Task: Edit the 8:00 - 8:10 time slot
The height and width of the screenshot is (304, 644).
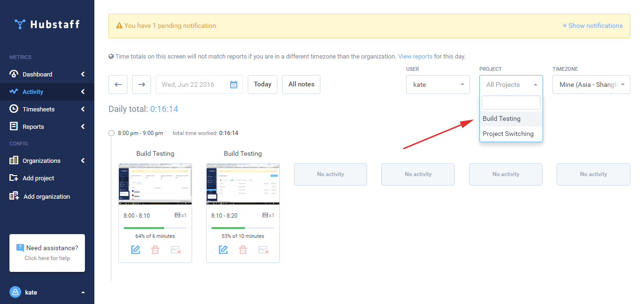Action: pyautogui.click(x=135, y=249)
